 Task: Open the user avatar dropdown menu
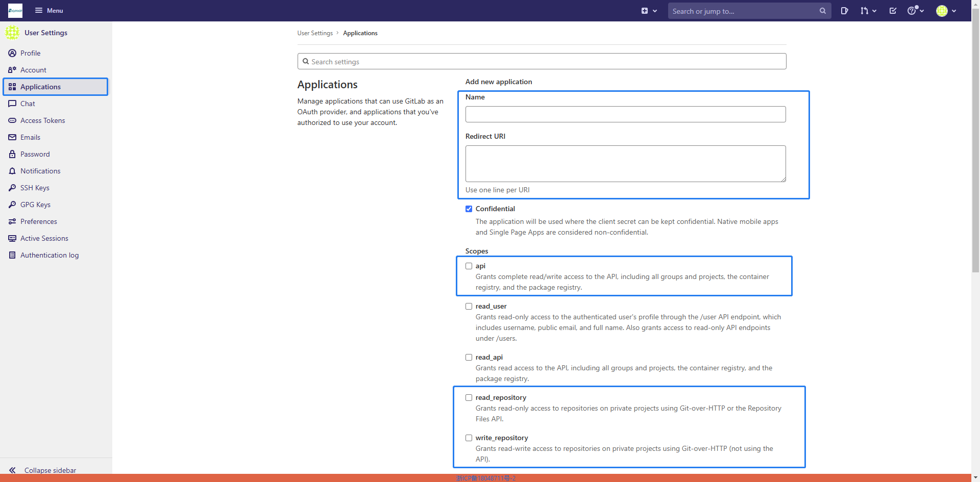point(946,11)
